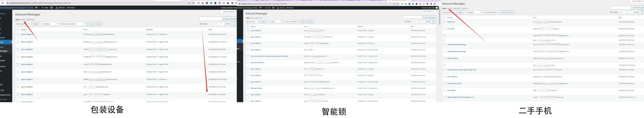Click Apply button in Aopack inbox

coord(35,24)
